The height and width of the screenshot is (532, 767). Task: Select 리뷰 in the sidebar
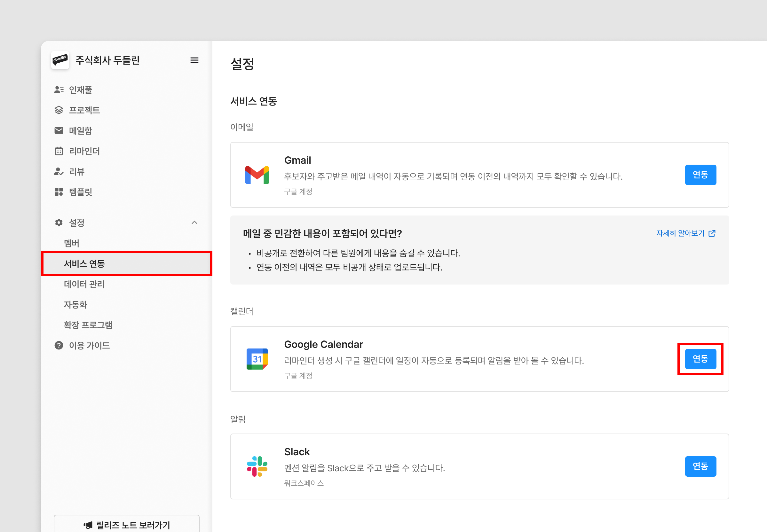pyautogui.click(x=76, y=172)
